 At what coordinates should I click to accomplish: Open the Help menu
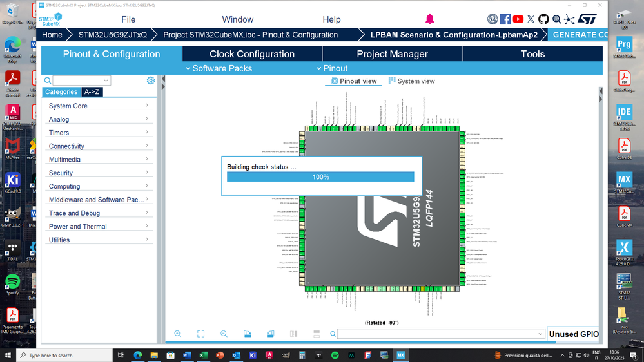point(331,19)
